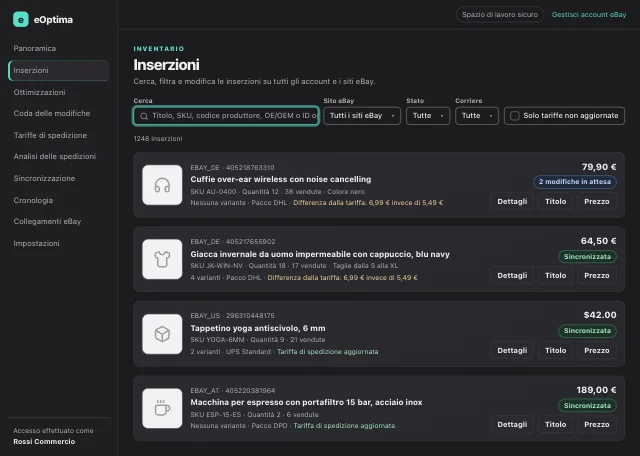Click the 1248 inserzioni count
The width and height of the screenshot is (640, 456).
(158, 139)
